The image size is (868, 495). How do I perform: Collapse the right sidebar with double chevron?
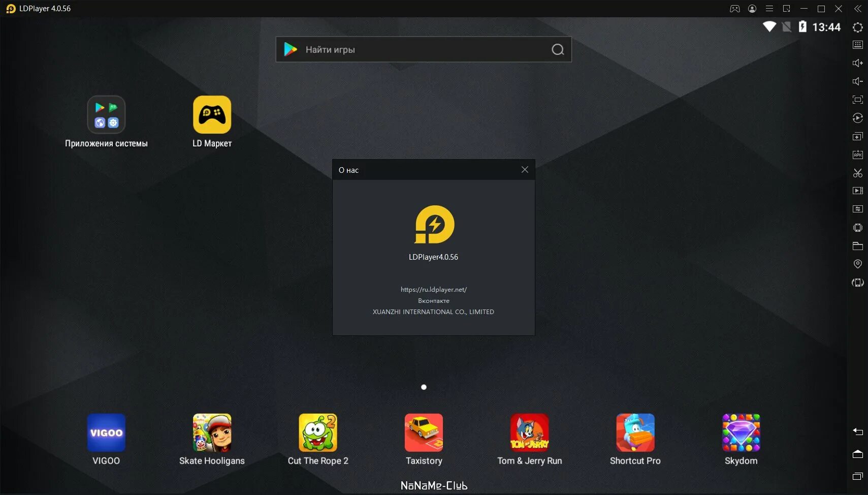point(858,9)
